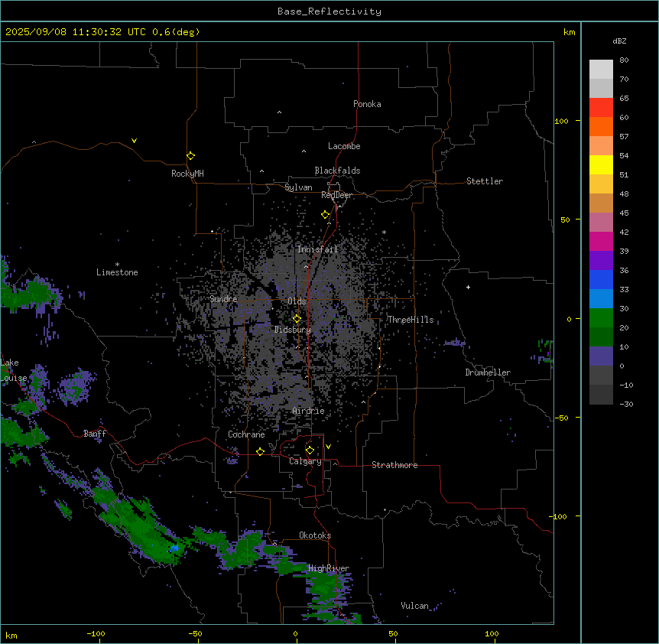
Task: Click the yellow 100 tick on right axis
Action: click(561, 121)
